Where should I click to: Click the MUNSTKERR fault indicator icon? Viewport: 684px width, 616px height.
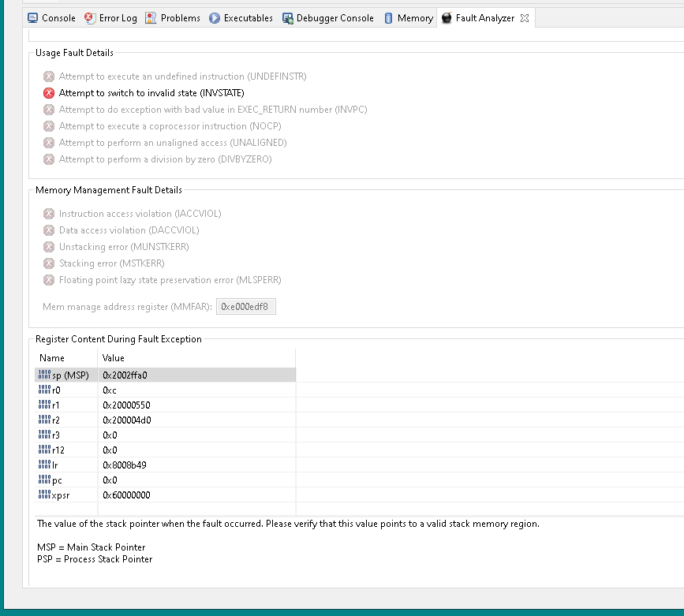[x=49, y=247]
